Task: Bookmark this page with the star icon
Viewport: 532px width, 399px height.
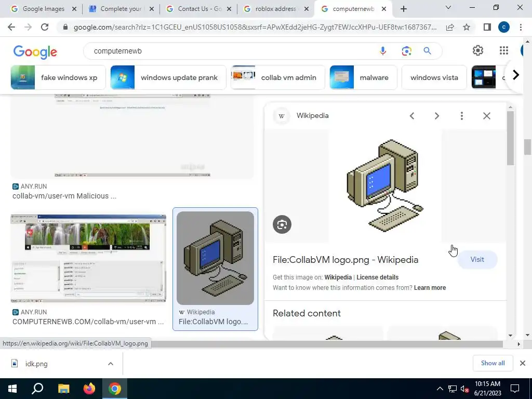Action: 467,27
